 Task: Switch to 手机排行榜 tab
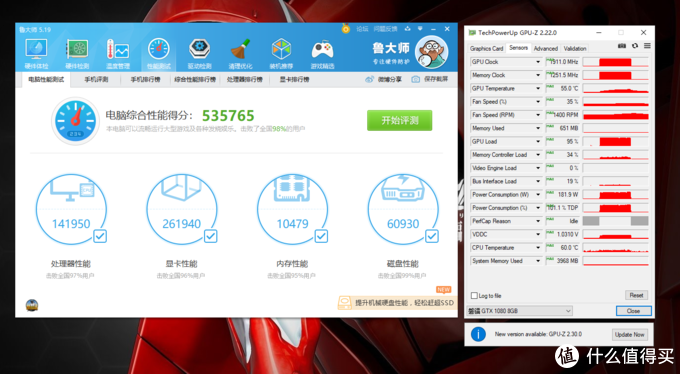pos(146,79)
